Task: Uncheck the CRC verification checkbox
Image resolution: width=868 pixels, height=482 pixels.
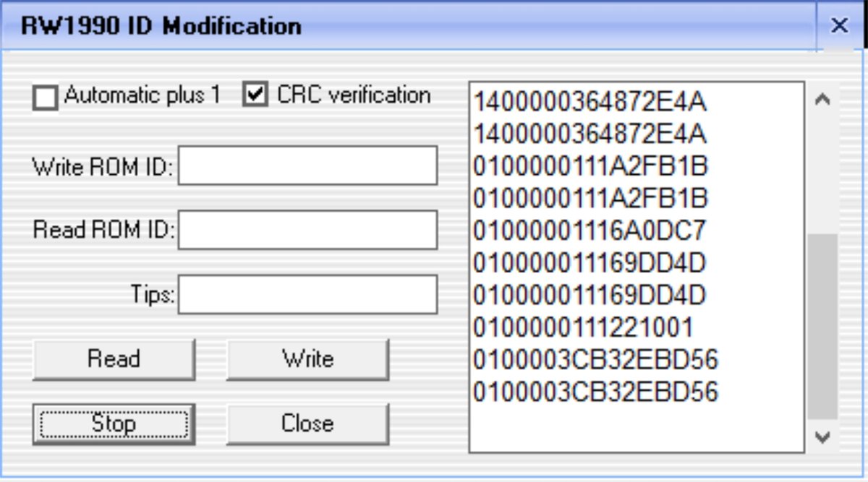Action: [255, 95]
